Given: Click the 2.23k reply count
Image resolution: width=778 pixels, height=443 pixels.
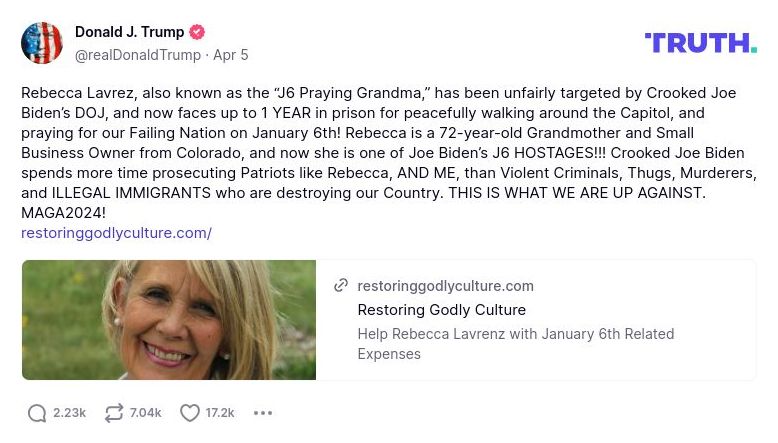Looking at the screenshot, I should click(70, 413).
